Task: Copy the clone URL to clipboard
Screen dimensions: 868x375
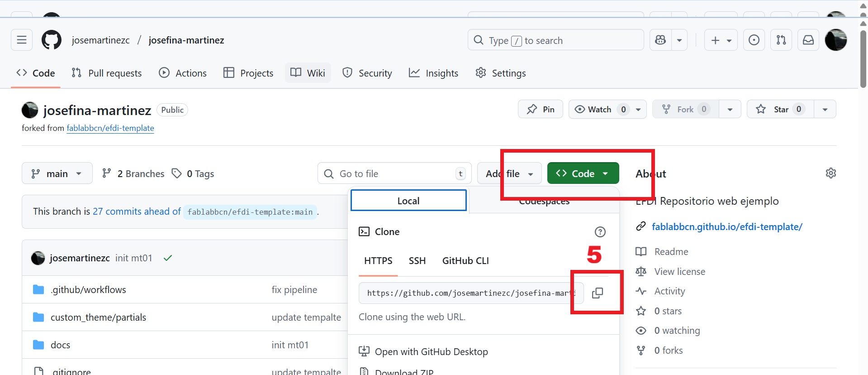Action: 597,293
